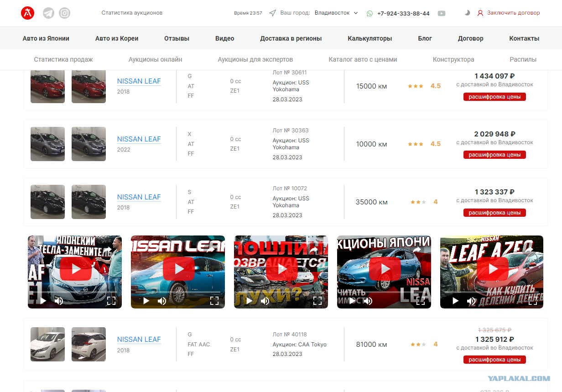The height and width of the screenshot is (392, 562).
Task: Expand the Владивосток city dropdown
Action: [x=336, y=13]
